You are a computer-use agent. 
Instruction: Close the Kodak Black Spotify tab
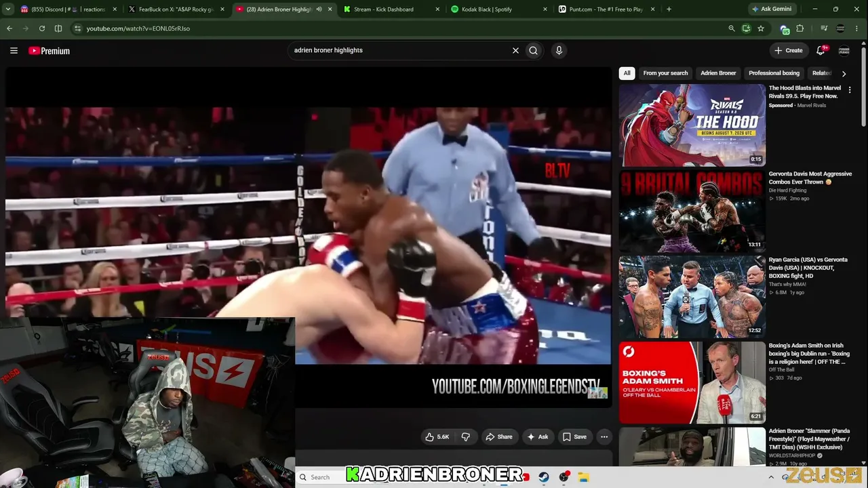click(x=545, y=9)
